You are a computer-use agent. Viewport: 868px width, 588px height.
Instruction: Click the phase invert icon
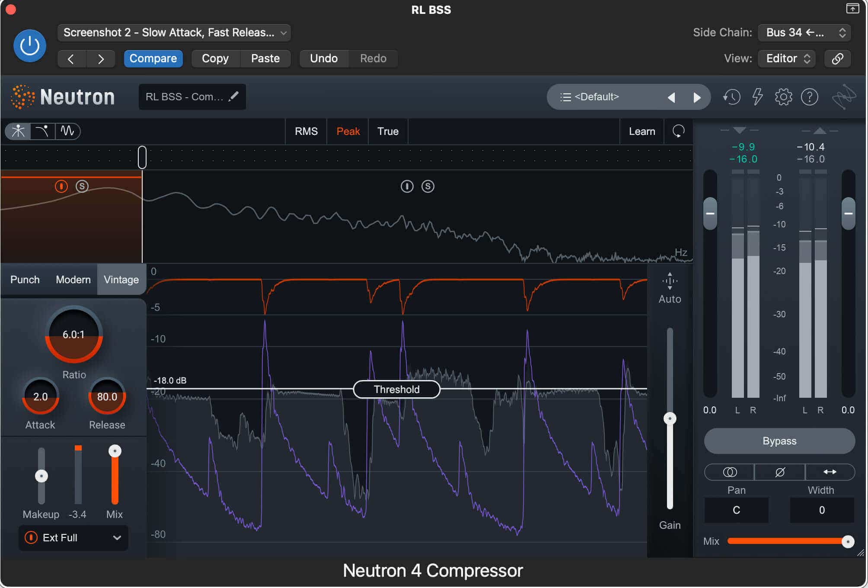(780, 472)
